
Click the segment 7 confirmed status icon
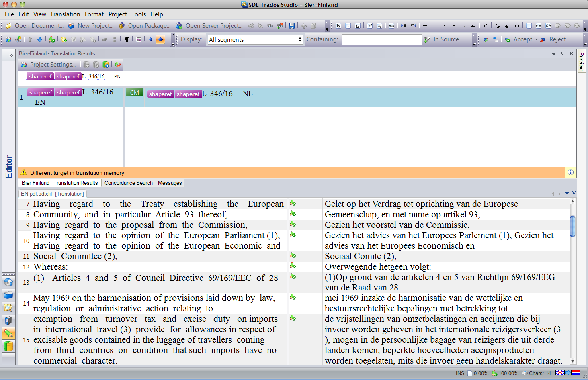tap(293, 203)
